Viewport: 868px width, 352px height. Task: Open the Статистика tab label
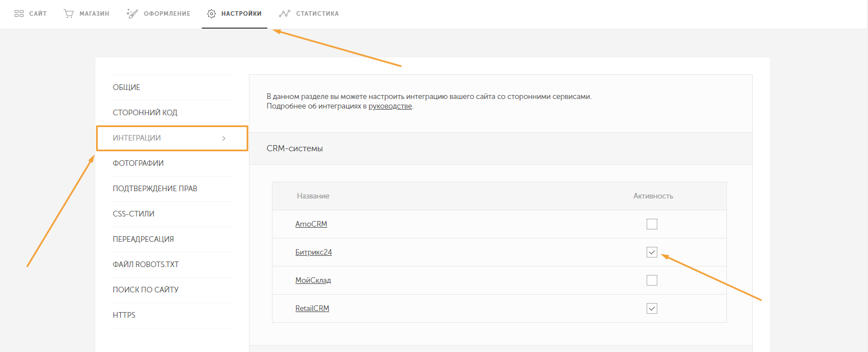(317, 13)
